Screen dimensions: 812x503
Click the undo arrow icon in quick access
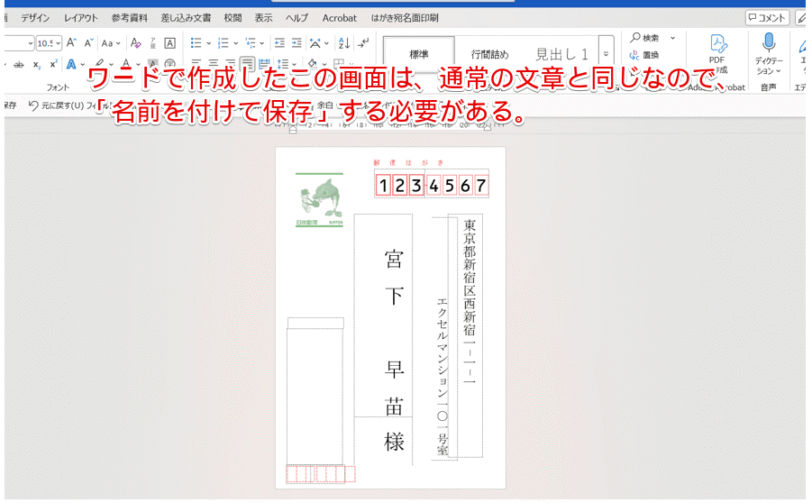tap(34, 105)
